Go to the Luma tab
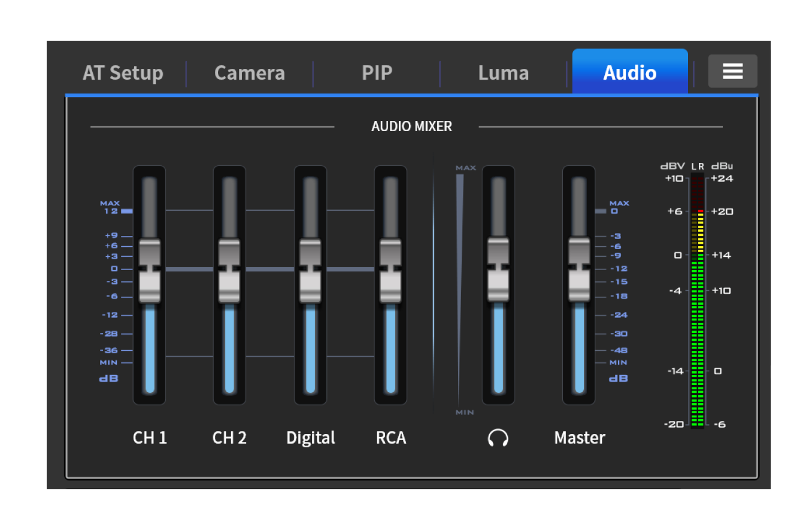This screenshot has width=812, height=509. (503, 73)
